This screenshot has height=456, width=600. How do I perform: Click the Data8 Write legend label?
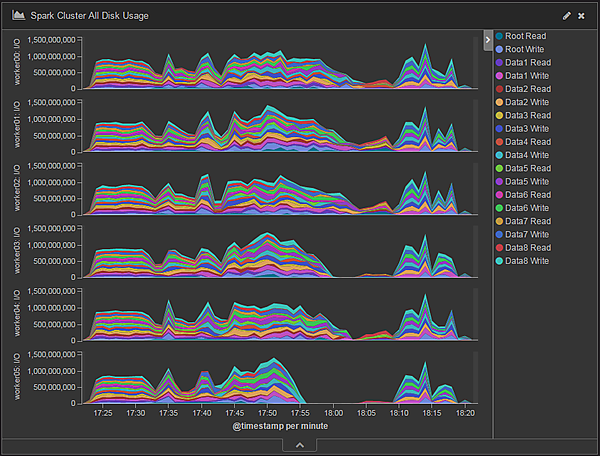click(528, 261)
